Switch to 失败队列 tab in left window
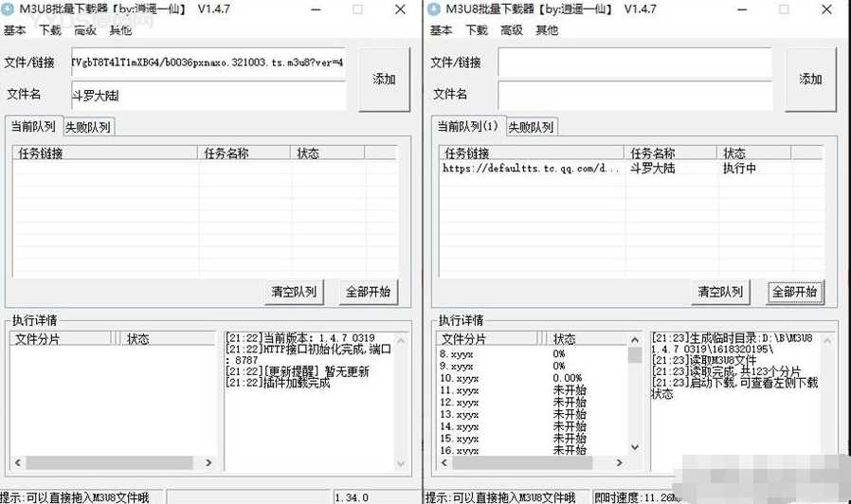This screenshot has width=851, height=504. (x=88, y=128)
